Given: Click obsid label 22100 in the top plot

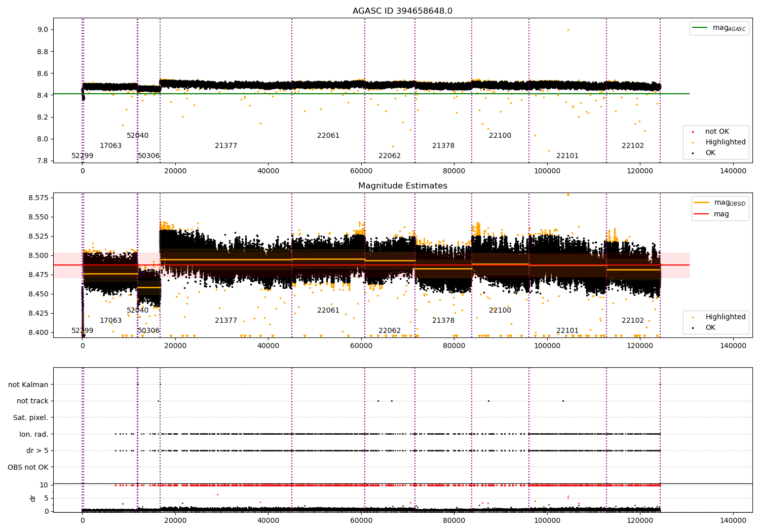Looking at the screenshot, I should 500,135.
